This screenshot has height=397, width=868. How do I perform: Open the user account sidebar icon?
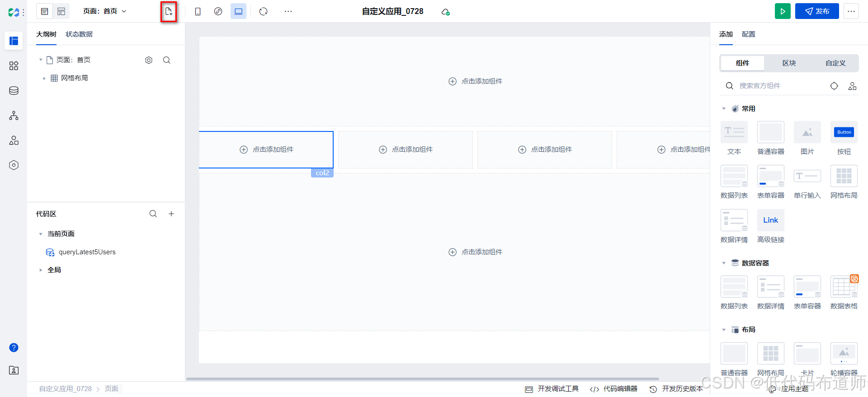[14, 370]
